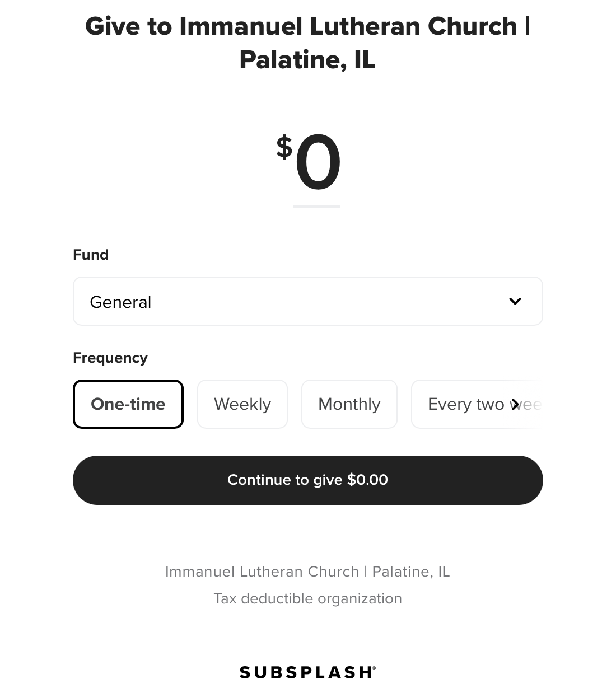
Task: Select One-time giving frequency
Action: [x=128, y=404]
